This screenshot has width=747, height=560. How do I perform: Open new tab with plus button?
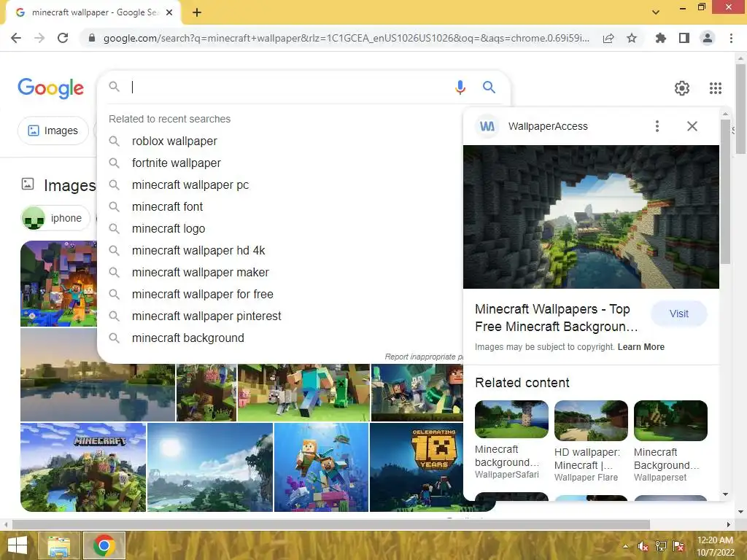point(197,12)
